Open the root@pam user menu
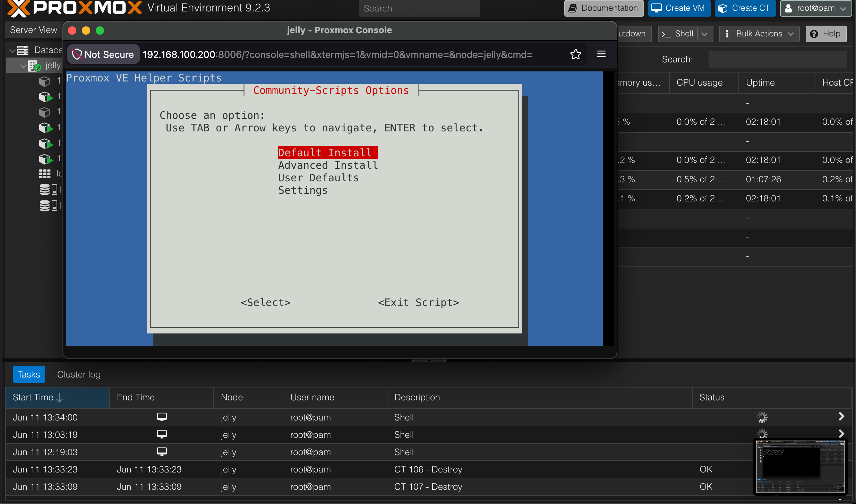Viewport: 856px width, 504px height. [x=816, y=8]
